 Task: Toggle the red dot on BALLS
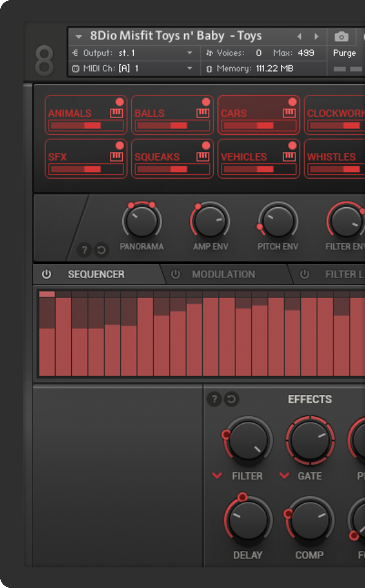pyautogui.click(x=206, y=102)
